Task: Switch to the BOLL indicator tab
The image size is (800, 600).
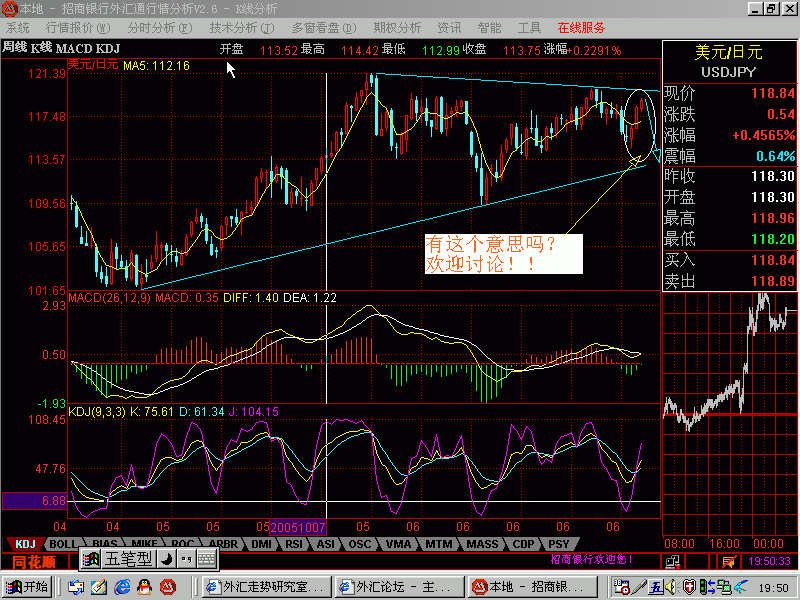Action: (63, 544)
